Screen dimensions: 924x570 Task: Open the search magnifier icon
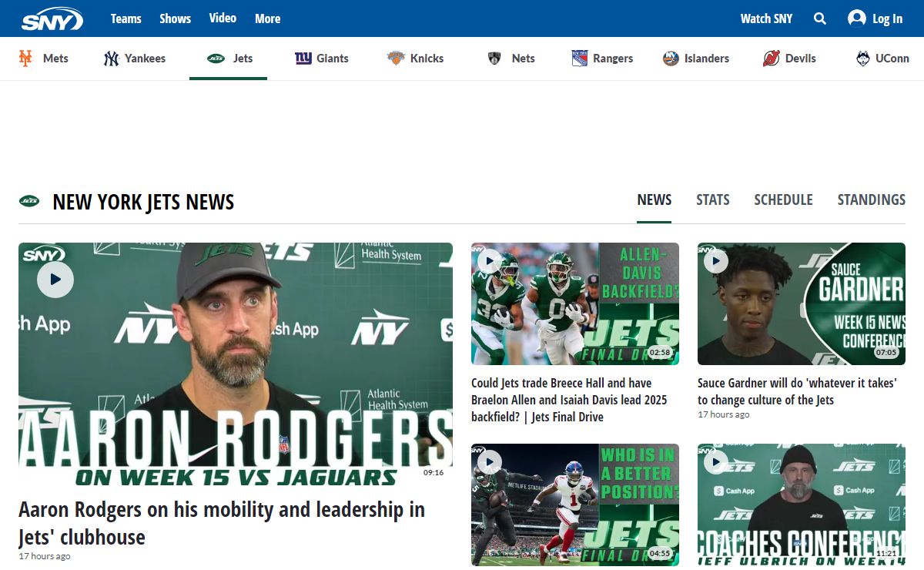(820, 18)
